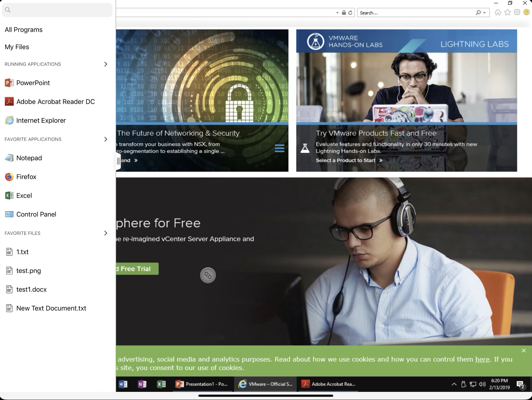Screen dimensions: 532x400
Task: Open the test.png favorite file
Action: (x=23, y=271)
